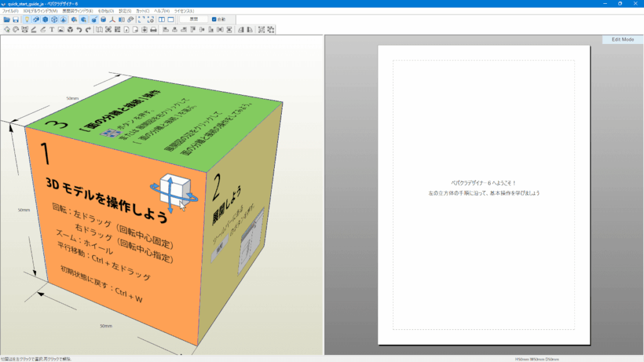The width and height of the screenshot is (644, 362).
Task: Click the floppy disk save icon
Action: pyautogui.click(x=15, y=19)
